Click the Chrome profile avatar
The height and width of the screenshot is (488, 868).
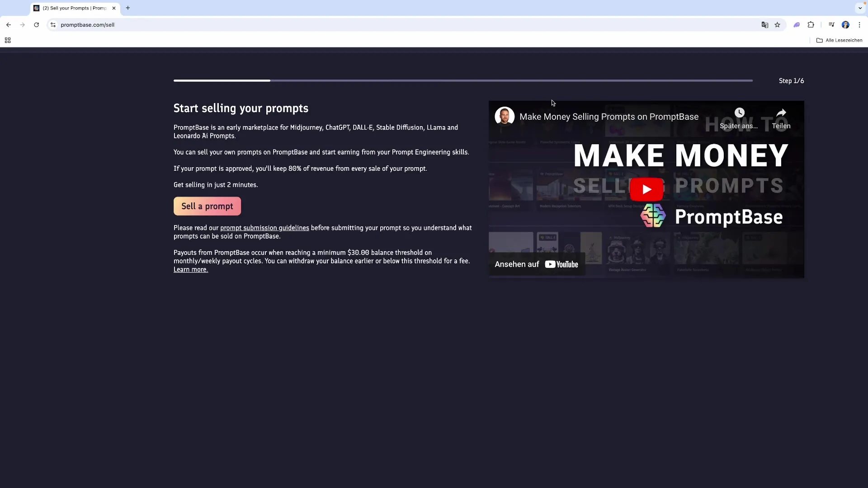(x=845, y=25)
